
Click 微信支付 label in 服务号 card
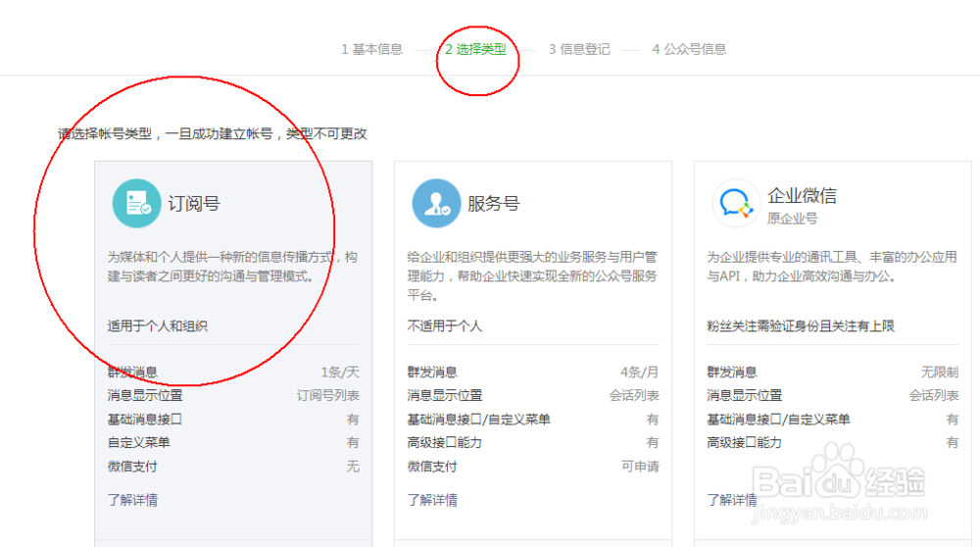pyautogui.click(x=432, y=467)
